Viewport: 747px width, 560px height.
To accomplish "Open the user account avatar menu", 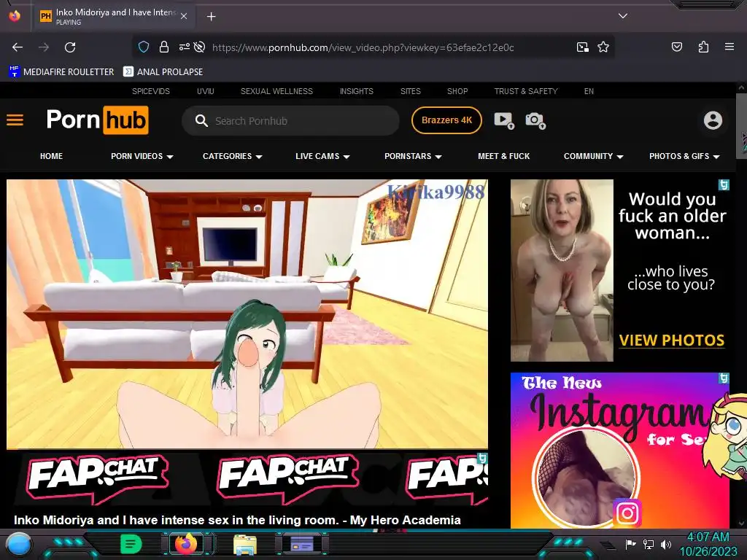I will [713, 120].
